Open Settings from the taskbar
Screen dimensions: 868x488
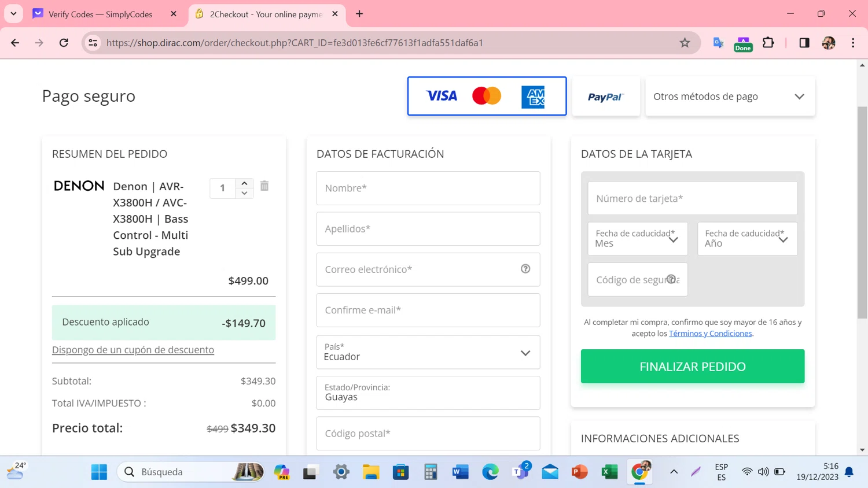341,472
